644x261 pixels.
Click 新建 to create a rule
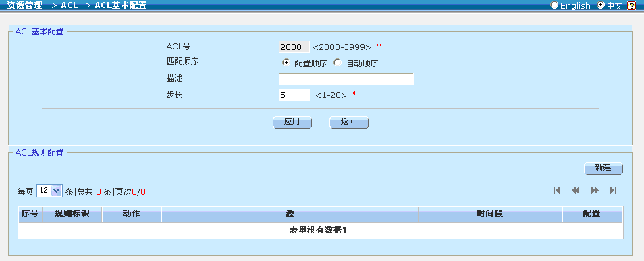tap(603, 168)
